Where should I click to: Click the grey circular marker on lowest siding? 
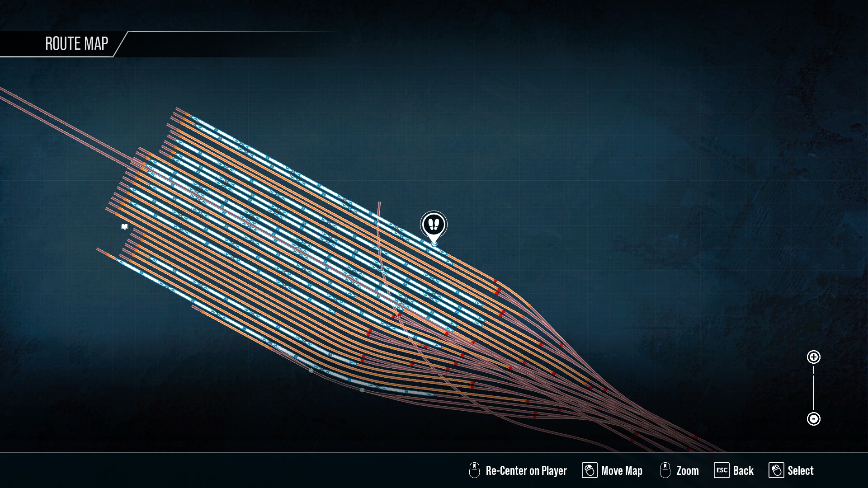coord(362,390)
